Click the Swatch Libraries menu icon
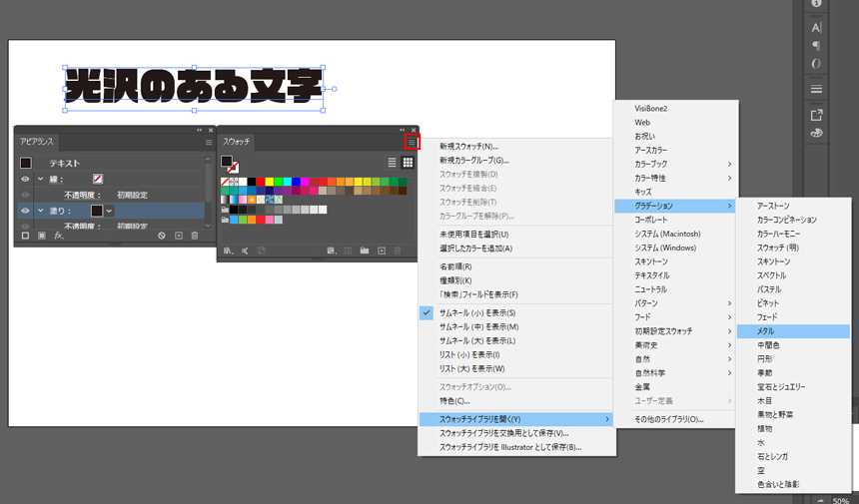 (228, 251)
